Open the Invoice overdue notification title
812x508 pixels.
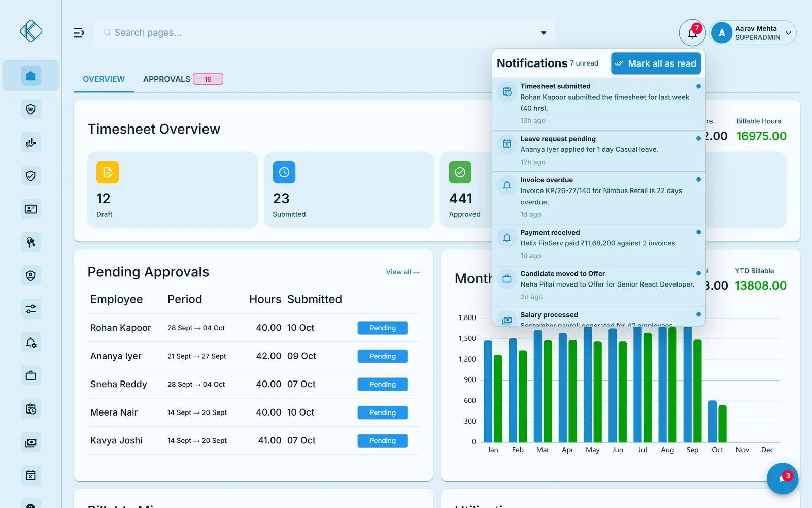547,180
